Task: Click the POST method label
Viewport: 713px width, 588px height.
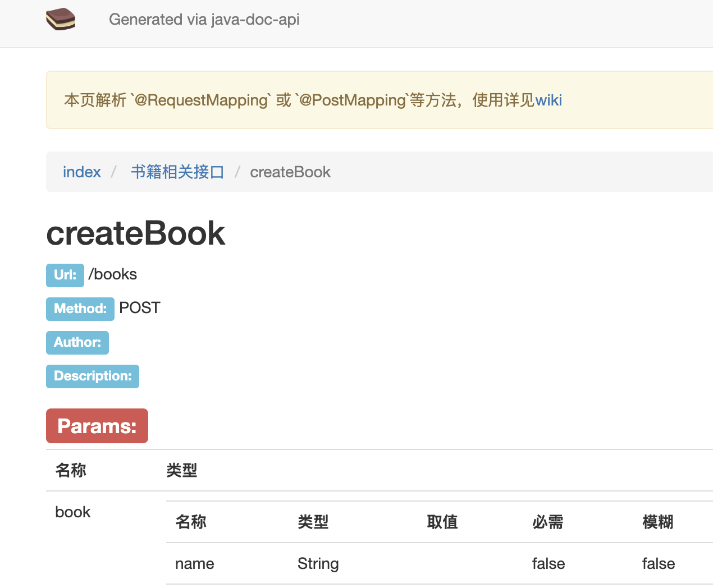Action: 139,307
